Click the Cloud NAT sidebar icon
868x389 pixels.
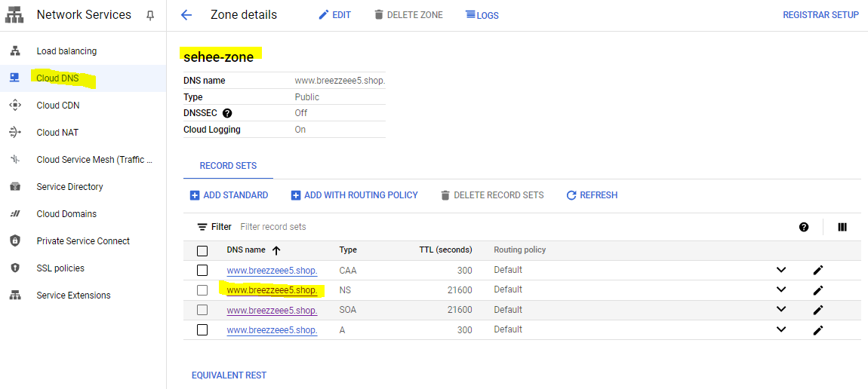pyautogui.click(x=15, y=132)
